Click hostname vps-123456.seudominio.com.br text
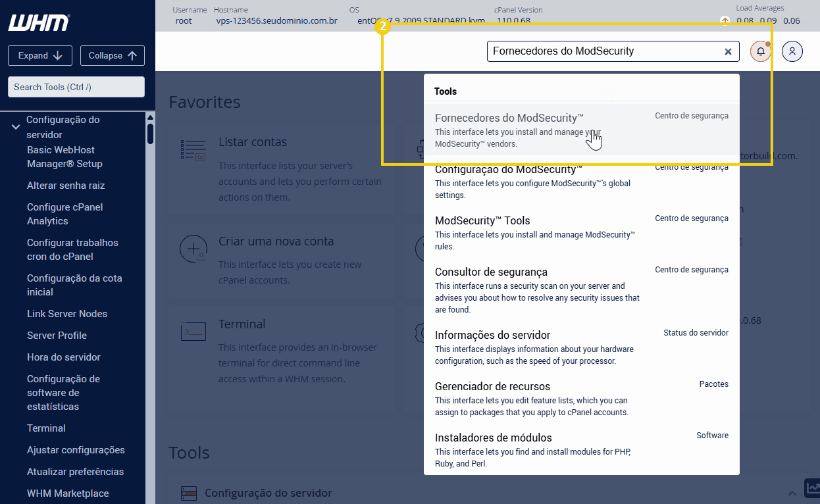The height and width of the screenshot is (504, 820). (277, 21)
